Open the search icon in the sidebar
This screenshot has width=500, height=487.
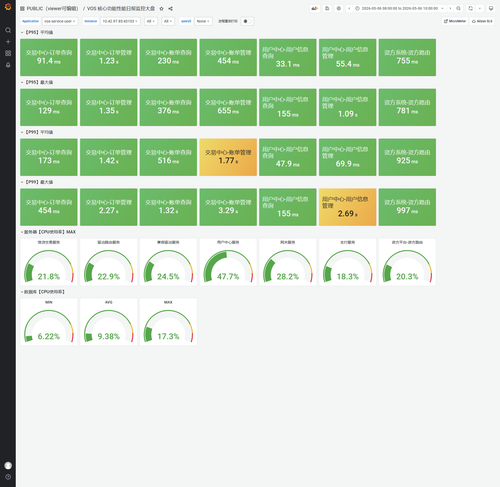coord(8,30)
